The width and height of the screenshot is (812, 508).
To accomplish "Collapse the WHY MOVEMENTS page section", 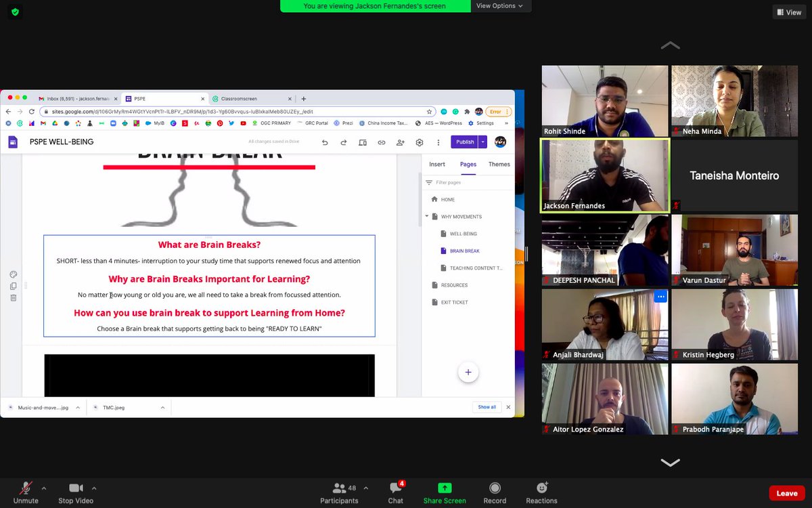I will (x=426, y=216).
